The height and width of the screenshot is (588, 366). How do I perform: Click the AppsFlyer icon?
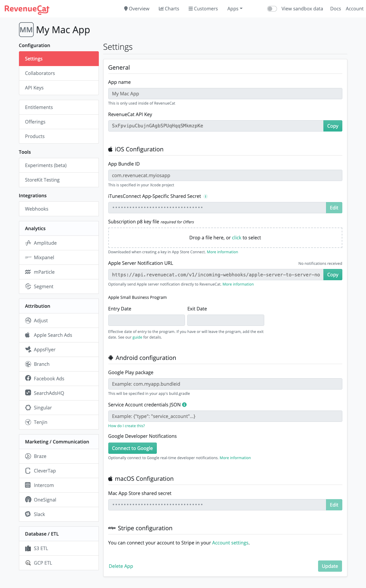coord(28,350)
